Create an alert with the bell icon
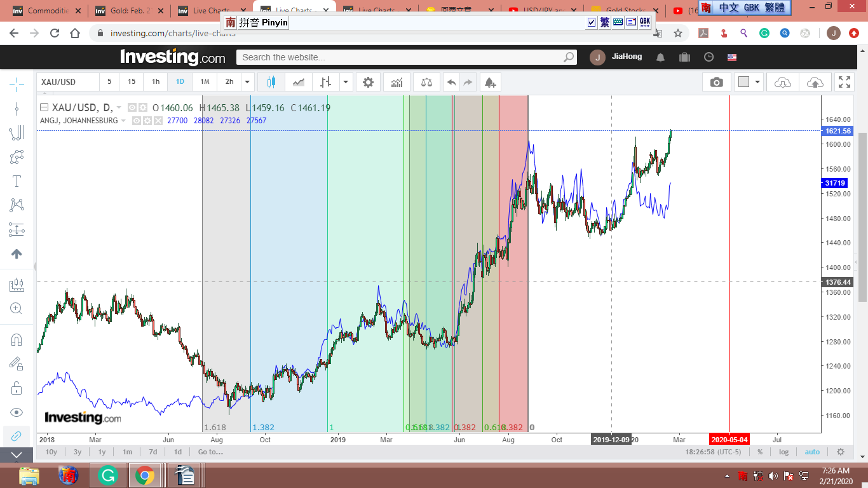 [489, 82]
